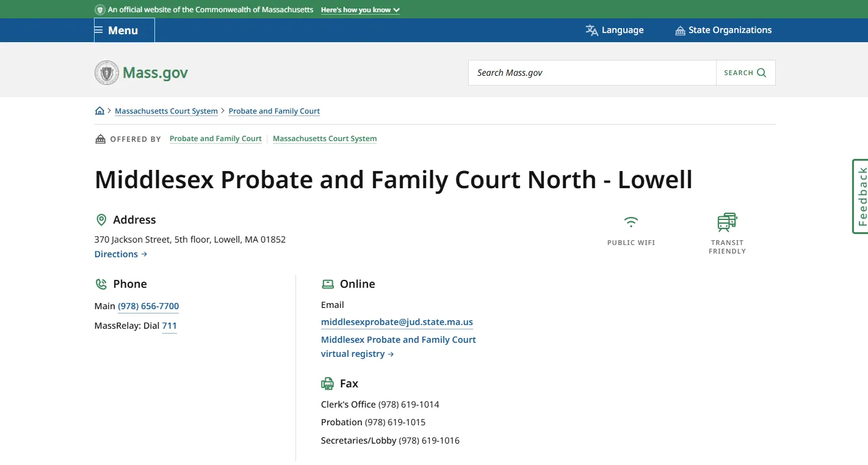This screenshot has width=868, height=465.
Task: Click the PUBLIC WIFI label
Action: pyautogui.click(x=631, y=243)
